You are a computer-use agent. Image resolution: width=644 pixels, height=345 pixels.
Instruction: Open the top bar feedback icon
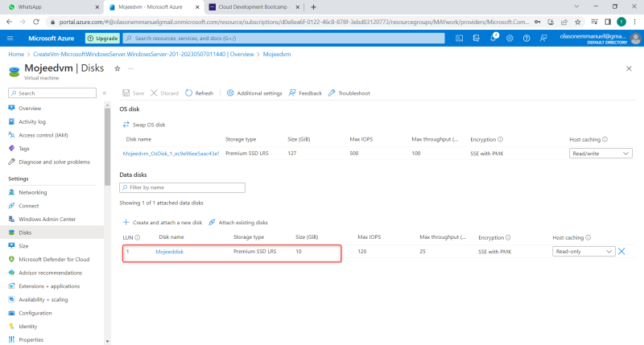click(543, 38)
